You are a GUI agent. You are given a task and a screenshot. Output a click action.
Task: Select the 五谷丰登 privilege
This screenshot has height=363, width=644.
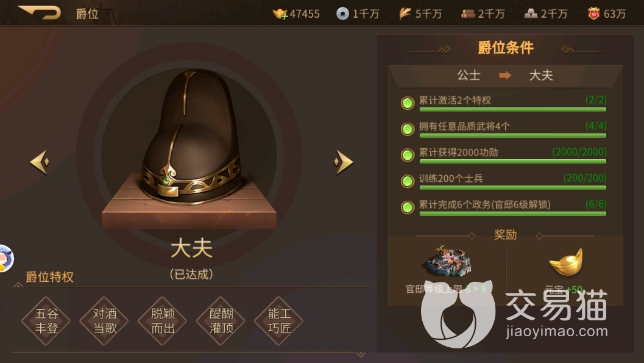click(x=46, y=321)
